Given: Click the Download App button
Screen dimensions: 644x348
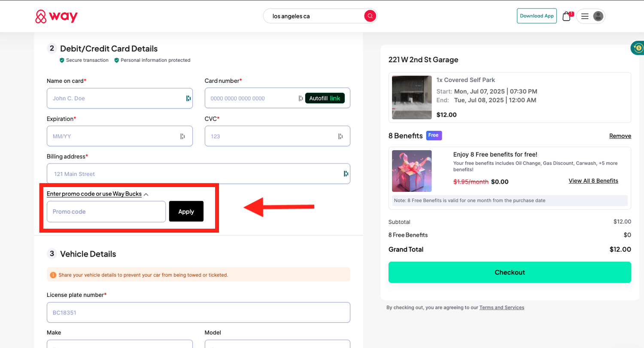Looking at the screenshot, I should pyautogui.click(x=537, y=16).
